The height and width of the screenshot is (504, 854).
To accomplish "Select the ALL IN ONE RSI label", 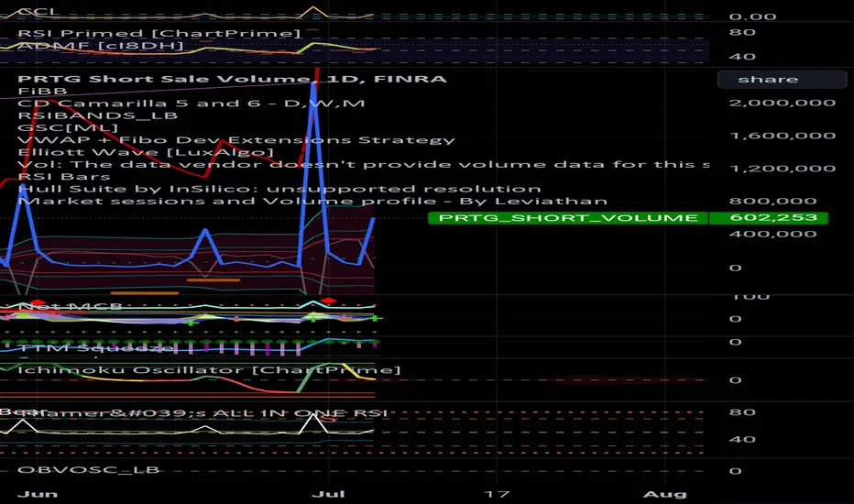I will [x=300, y=413].
